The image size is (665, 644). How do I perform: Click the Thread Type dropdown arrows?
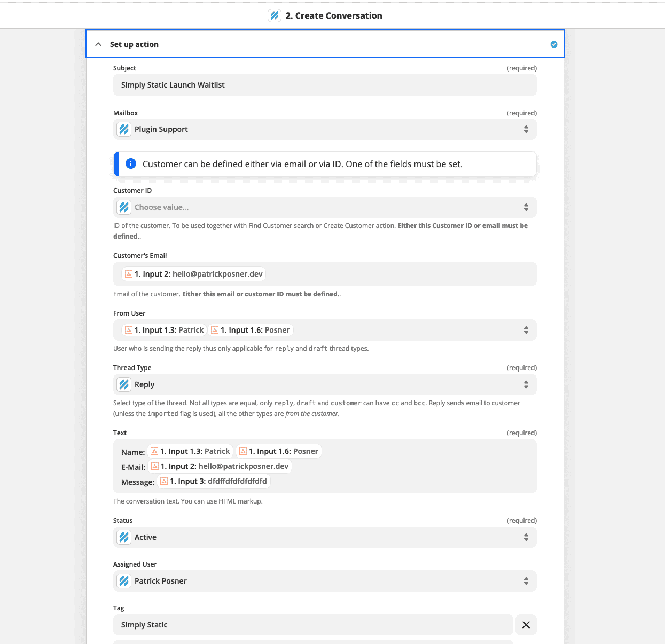click(x=526, y=384)
